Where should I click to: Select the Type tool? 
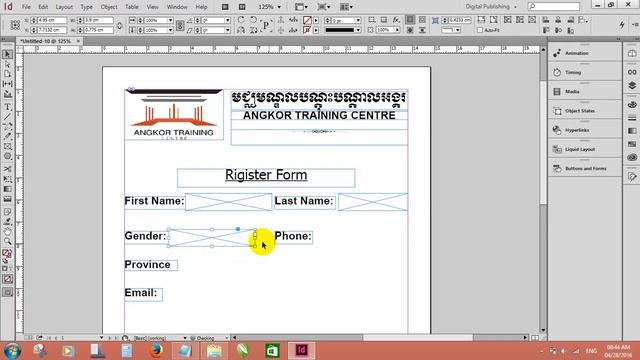7,107
